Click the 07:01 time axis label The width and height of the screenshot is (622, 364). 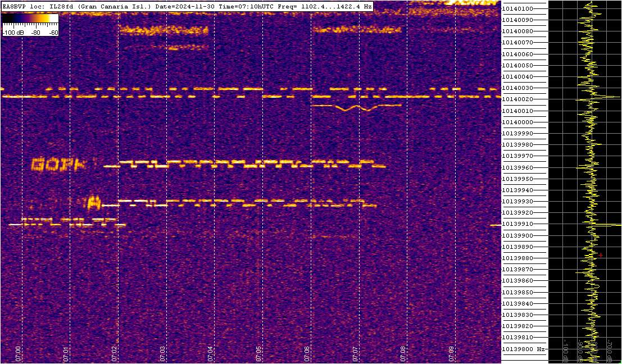[x=65, y=353]
